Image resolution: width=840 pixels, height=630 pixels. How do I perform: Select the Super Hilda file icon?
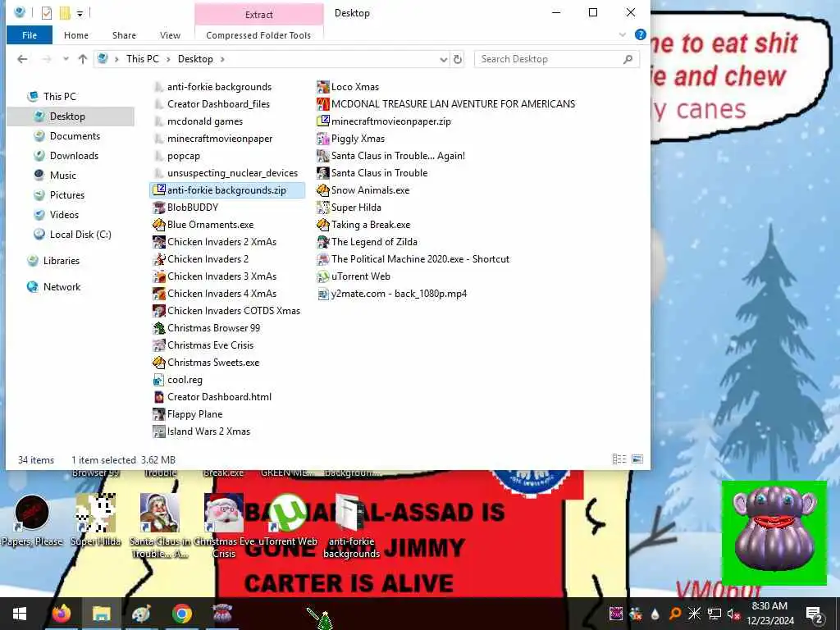[322, 208]
